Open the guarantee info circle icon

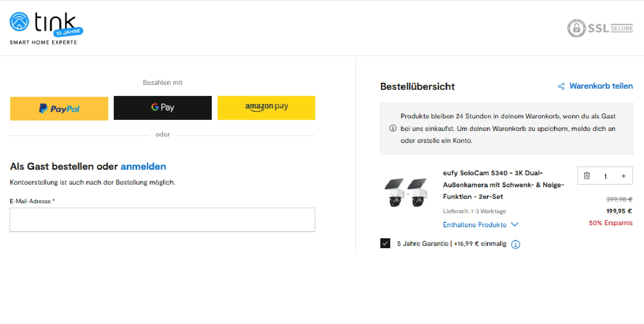(x=516, y=244)
